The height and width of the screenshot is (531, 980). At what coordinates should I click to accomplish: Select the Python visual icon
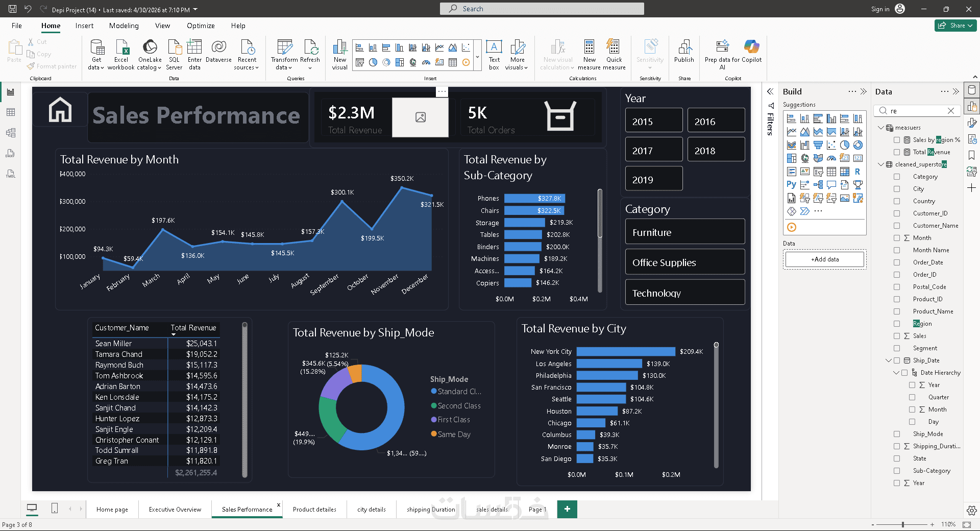pos(791,185)
